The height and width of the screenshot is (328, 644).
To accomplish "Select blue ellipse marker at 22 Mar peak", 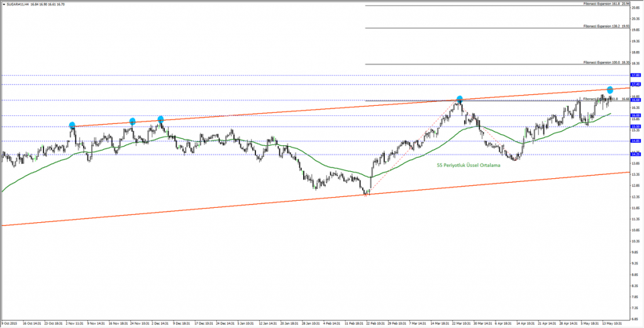I will coord(460,99).
